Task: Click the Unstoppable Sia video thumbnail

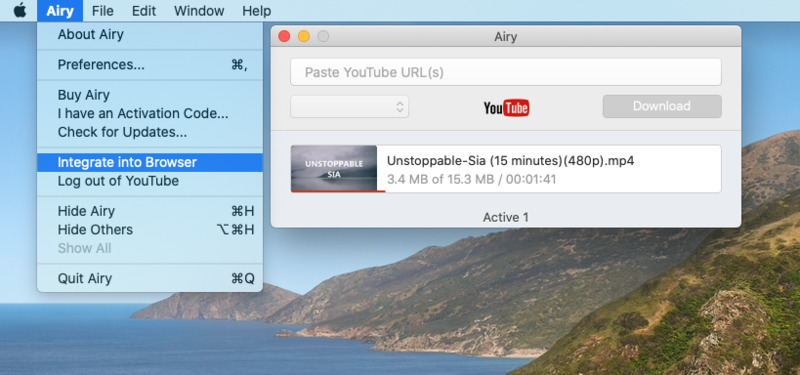Action: 334,168
